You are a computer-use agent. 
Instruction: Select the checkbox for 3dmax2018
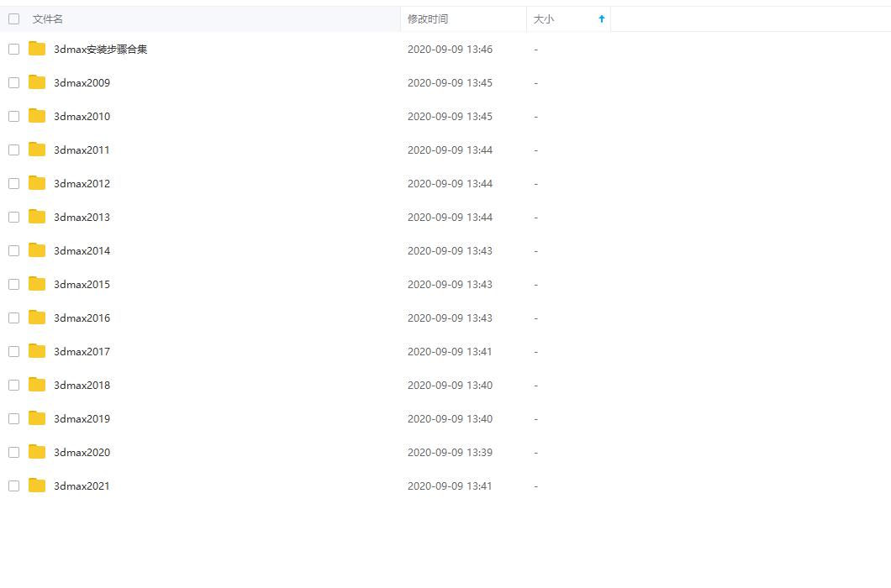(x=14, y=386)
